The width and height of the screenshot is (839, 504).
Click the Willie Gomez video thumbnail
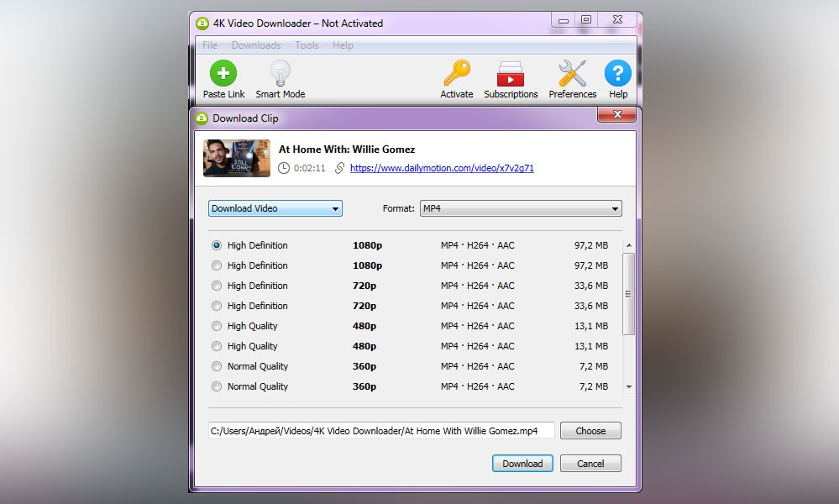point(237,159)
